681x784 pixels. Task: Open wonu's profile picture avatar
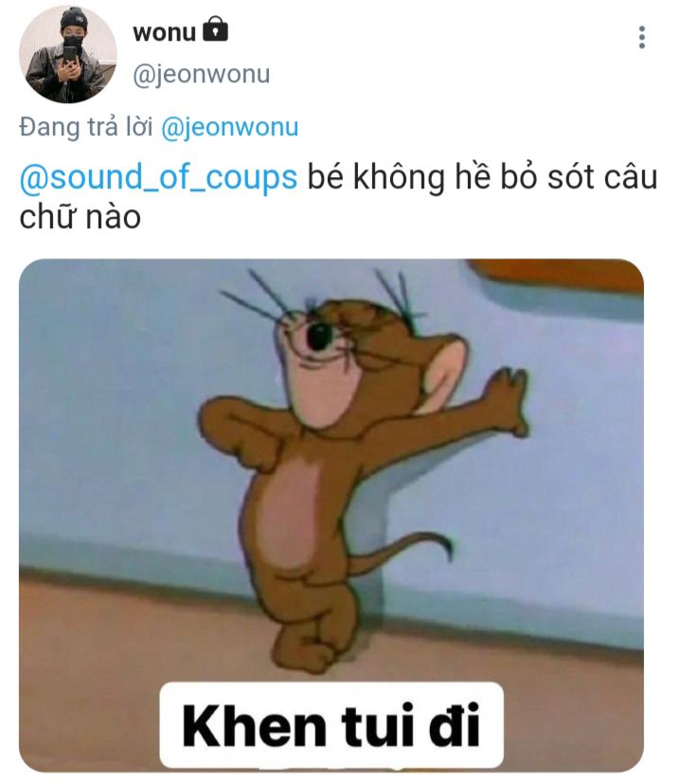pos(68,54)
